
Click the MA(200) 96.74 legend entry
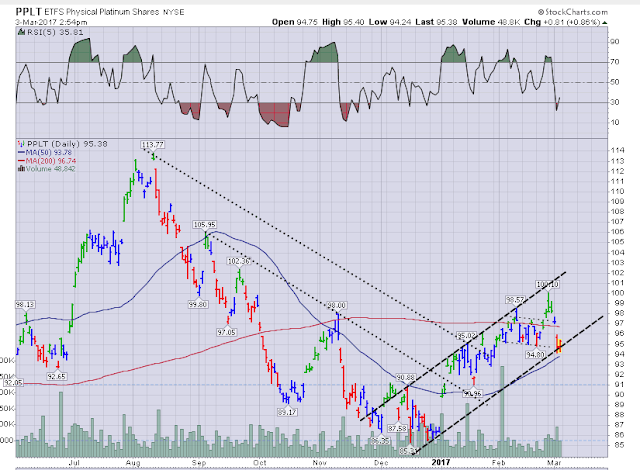pos(51,161)
